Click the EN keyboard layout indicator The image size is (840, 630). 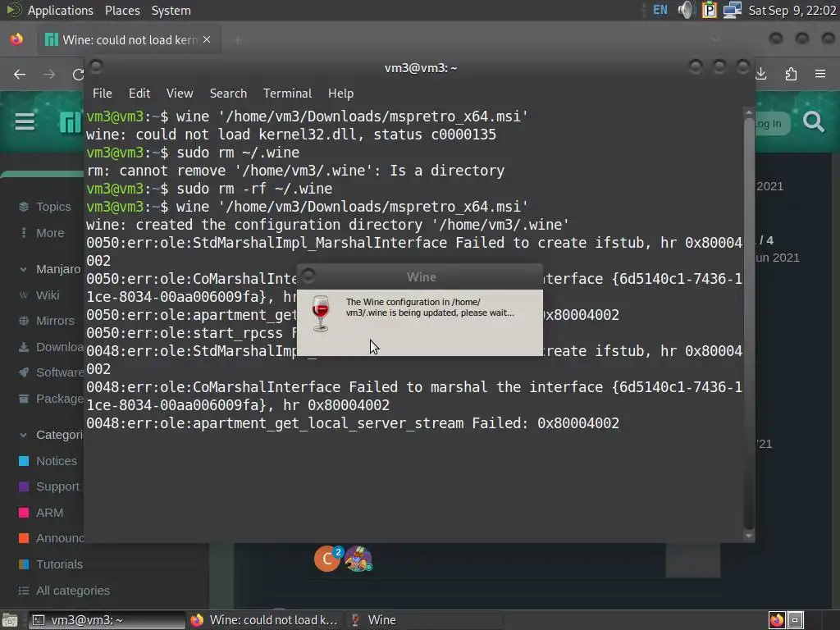click(660, 10)
